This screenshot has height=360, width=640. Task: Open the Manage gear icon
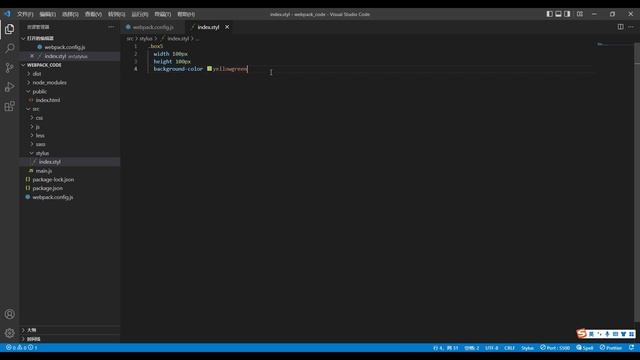pyautogui.click(x=9, y=333)
